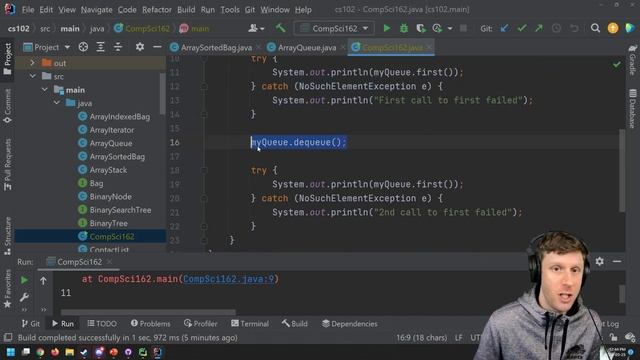This screenshot has height=360, width=640.
Task: Open the Dependencies tool window
Action: coord(349,324)
